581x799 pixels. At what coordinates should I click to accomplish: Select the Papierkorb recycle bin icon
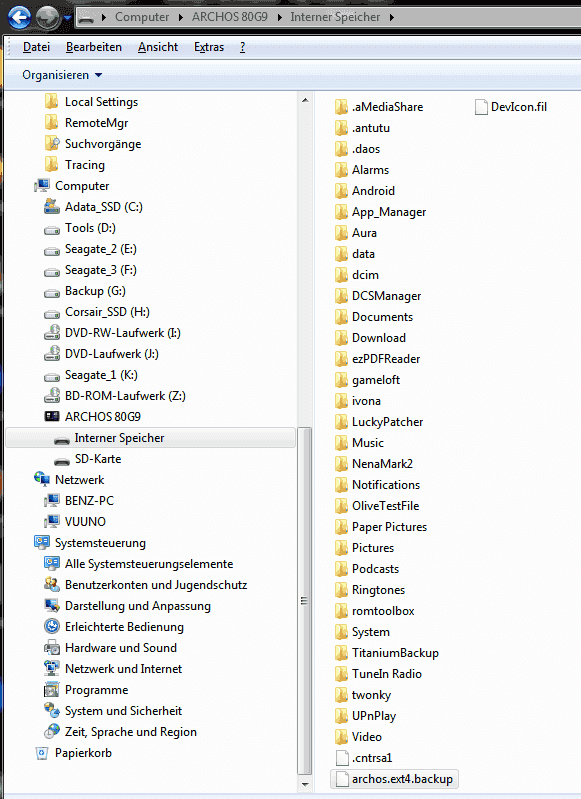[x=42, y=753]
